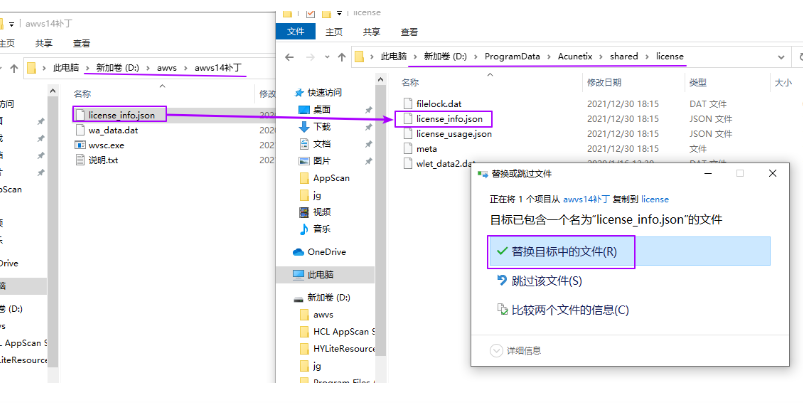The height and width of the screenshot is (403, 803).
Task: Click awvs in left window address breadcrumb
Action: [x=166, y=68]
